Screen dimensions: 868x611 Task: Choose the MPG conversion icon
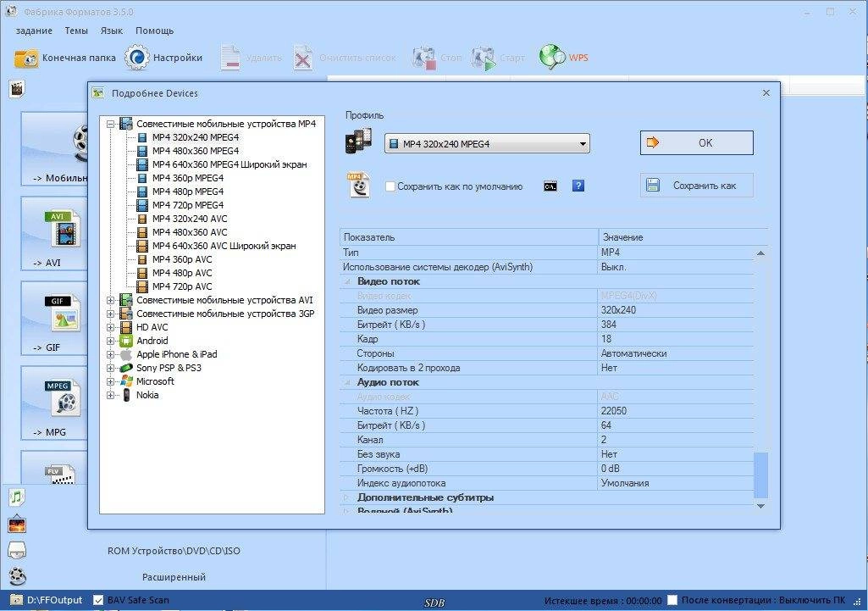[65, 397]
